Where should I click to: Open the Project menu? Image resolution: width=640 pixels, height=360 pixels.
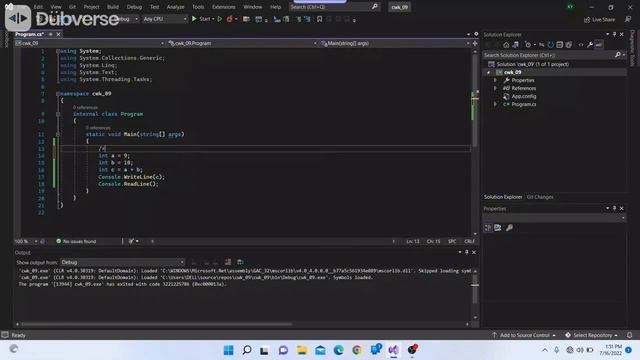tap(91, 7)
